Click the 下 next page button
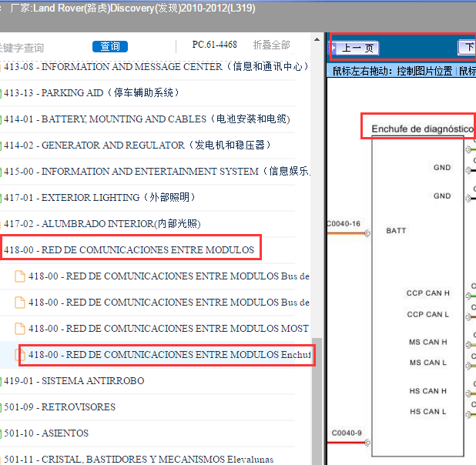Viewport: 476px width, 465px height. point(468,48)
